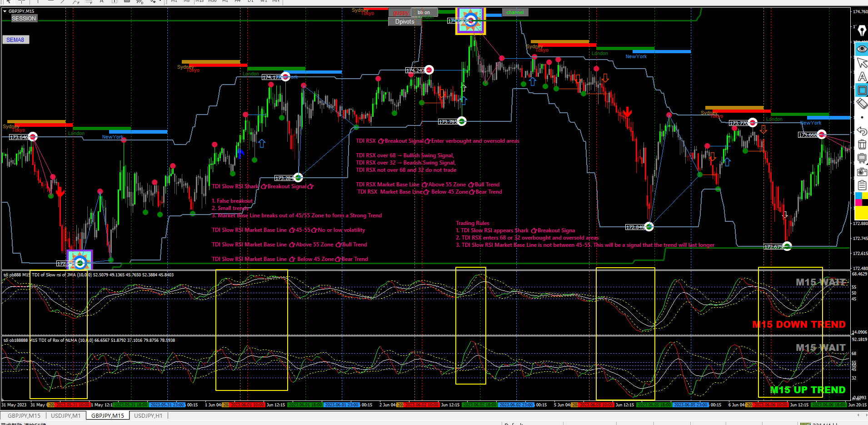Viewport: 868px width, 425px height.
Task: Select the 174.177 price label
Action: coord(271,77)
